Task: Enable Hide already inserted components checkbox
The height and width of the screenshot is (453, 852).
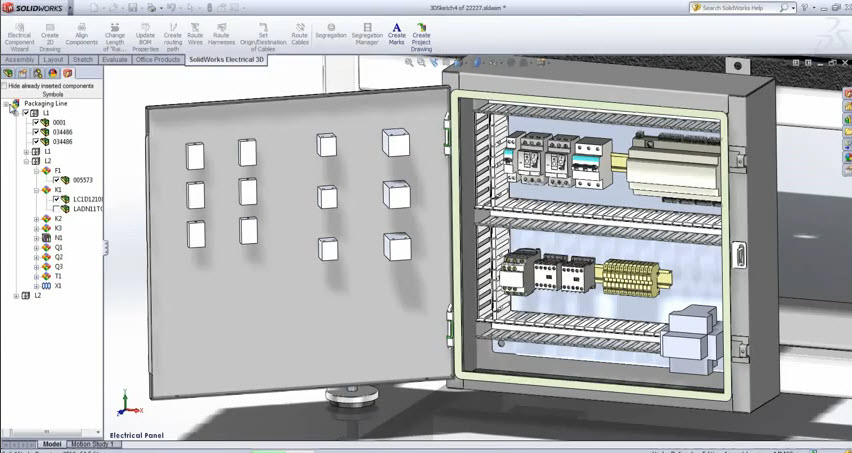Action: 4,86
